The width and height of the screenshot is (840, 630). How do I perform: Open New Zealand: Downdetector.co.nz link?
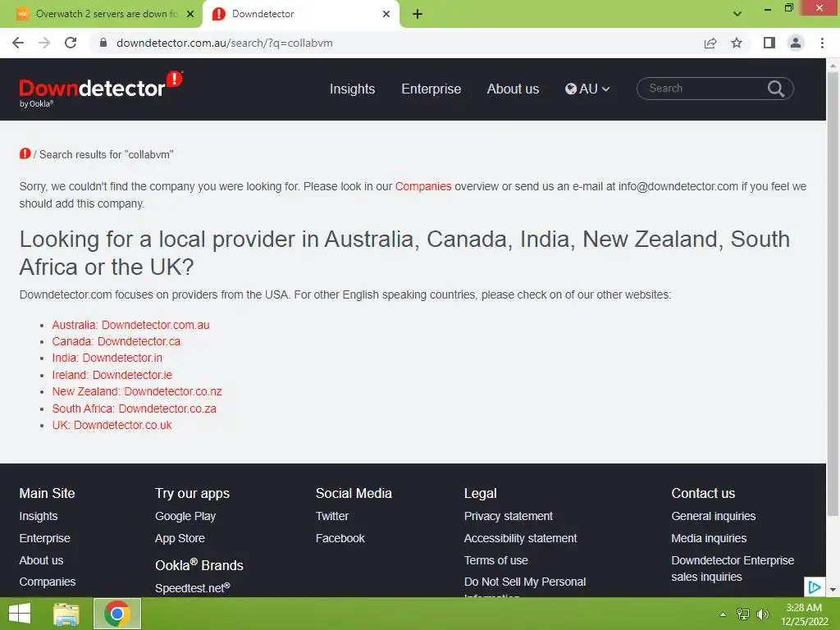tap(137, 391)
